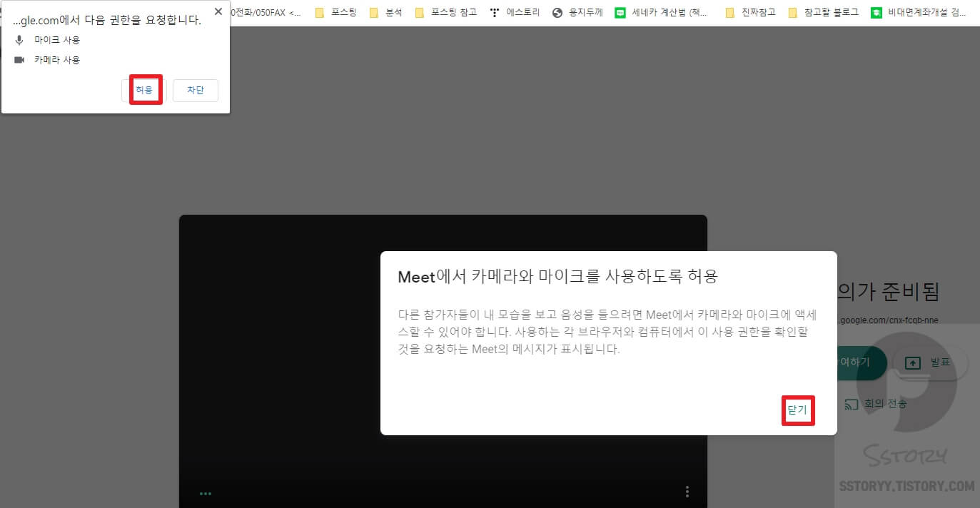Click 허용 to allow microphone and camera
This screenshot has height=508, width=980.
(145, 91)
